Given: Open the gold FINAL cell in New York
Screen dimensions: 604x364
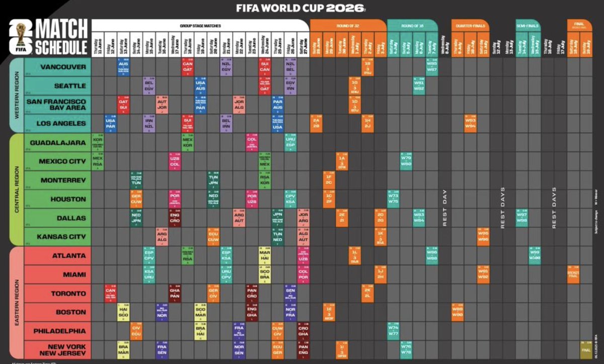Looking at the screenshot, I should pyautogui.click(x=586, y=350).
